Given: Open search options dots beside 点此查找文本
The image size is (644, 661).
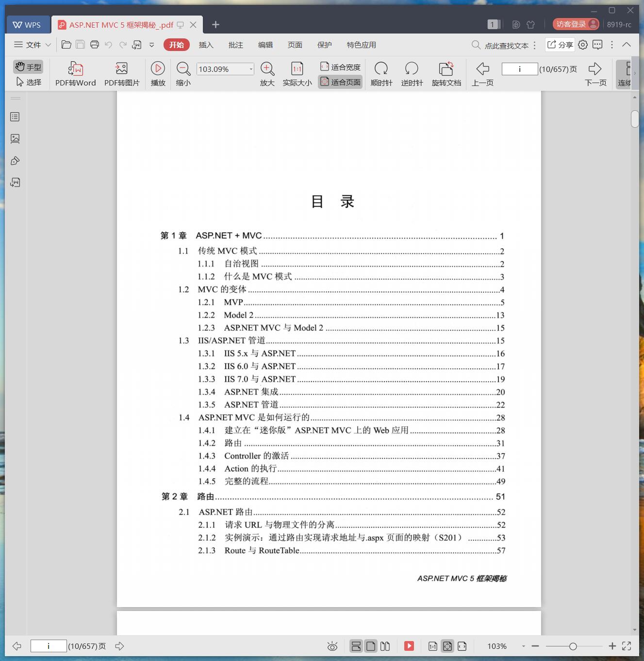Looking at the screenshot, I should pos(534,45).
